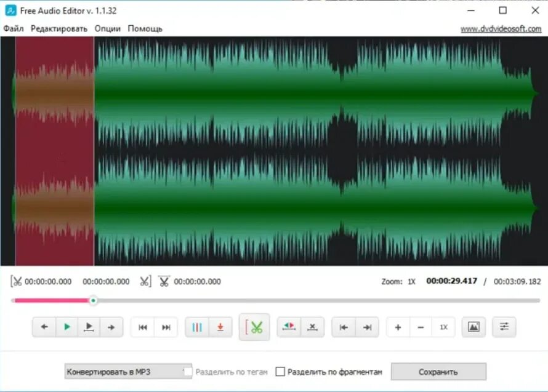Image resolution: width=548 pixels, height=392 pixels.
Task: Click the Сохранить button
Action: tap(438, 372)
